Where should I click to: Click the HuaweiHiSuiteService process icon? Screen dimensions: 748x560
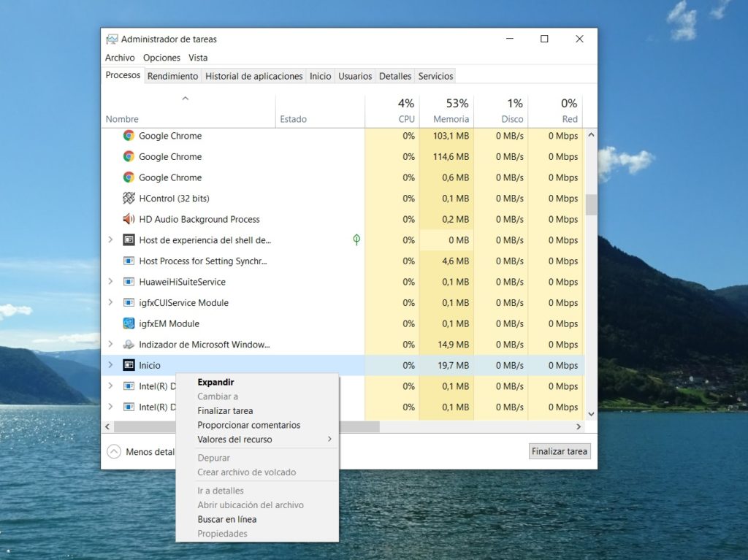pos(128,282)
